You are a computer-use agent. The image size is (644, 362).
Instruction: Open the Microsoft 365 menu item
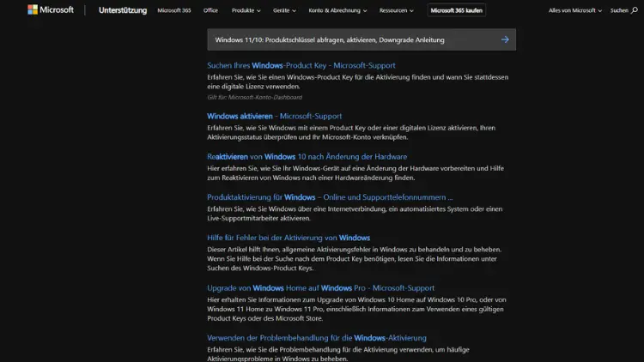pyautogui.click(x=174, y=10)
